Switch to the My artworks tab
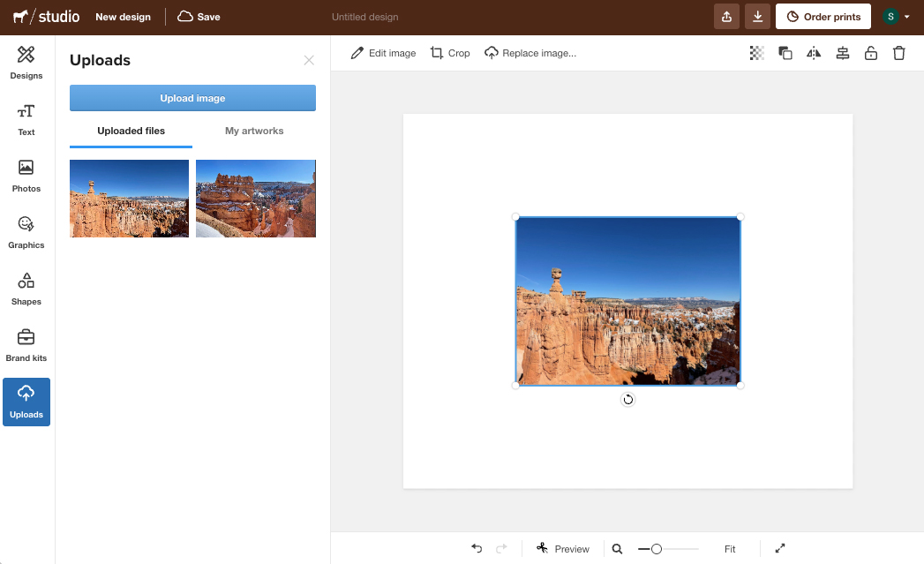 coord(254,130)
